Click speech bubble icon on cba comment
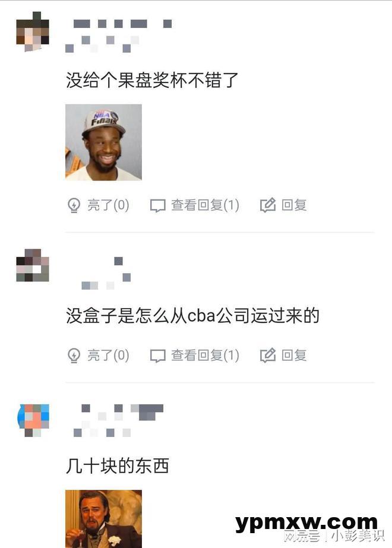The width and height of the screenshot is (392, 548). 158,356
